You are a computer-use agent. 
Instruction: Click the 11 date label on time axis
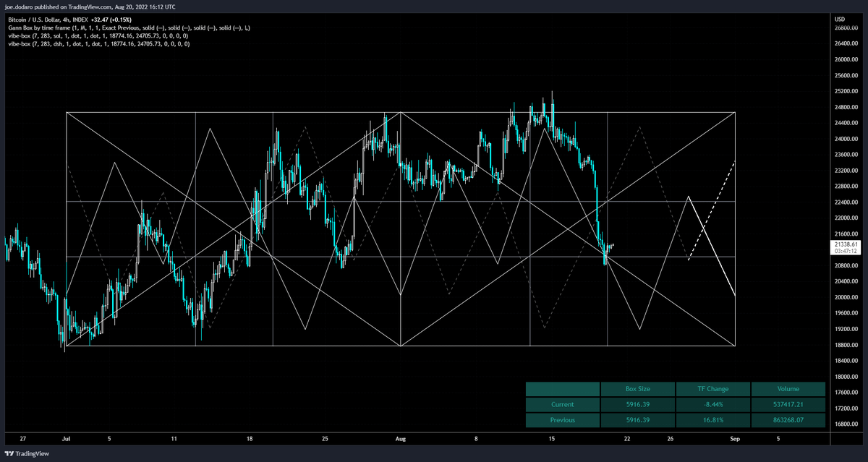[174, 438]
